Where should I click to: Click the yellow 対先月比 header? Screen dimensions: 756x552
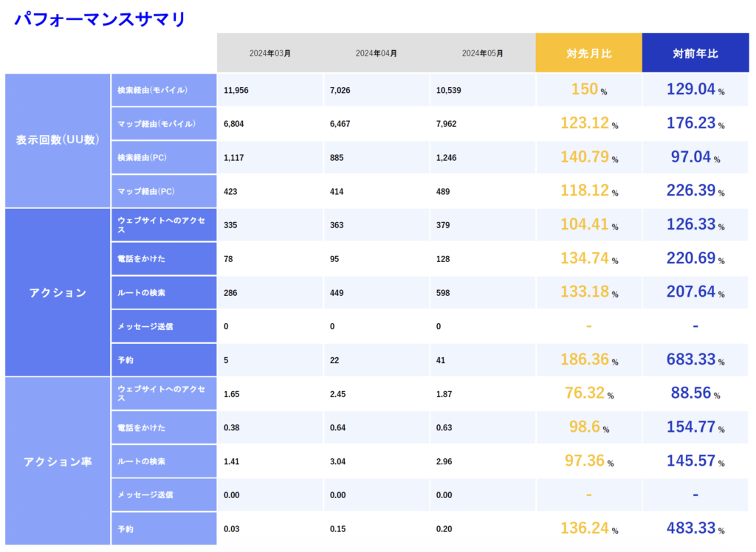click(588, 53)
